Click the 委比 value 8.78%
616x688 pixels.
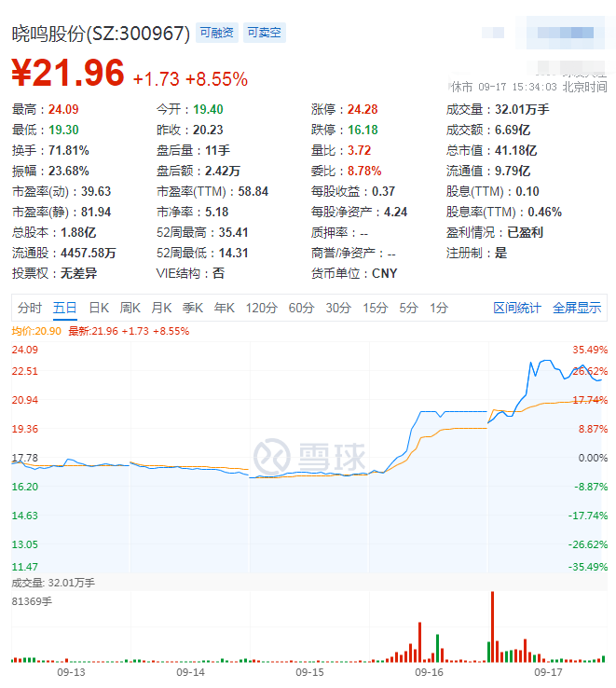[x=364, y=172]
